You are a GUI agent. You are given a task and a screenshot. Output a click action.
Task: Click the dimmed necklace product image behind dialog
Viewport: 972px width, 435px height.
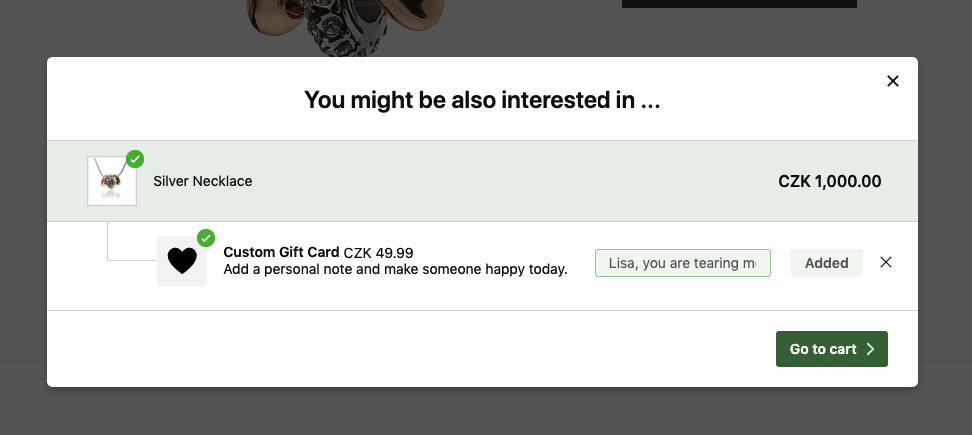coord(346,28)
